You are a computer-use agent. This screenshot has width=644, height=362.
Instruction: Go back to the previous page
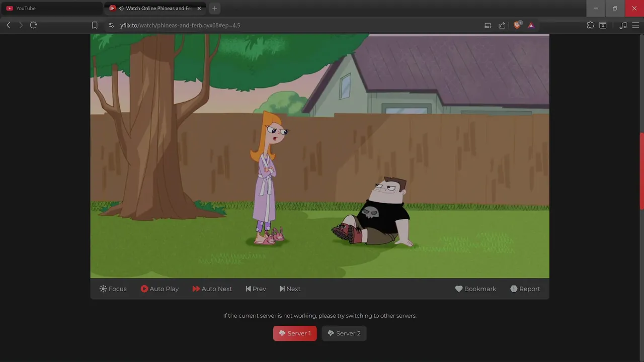(x=9, y=25)
